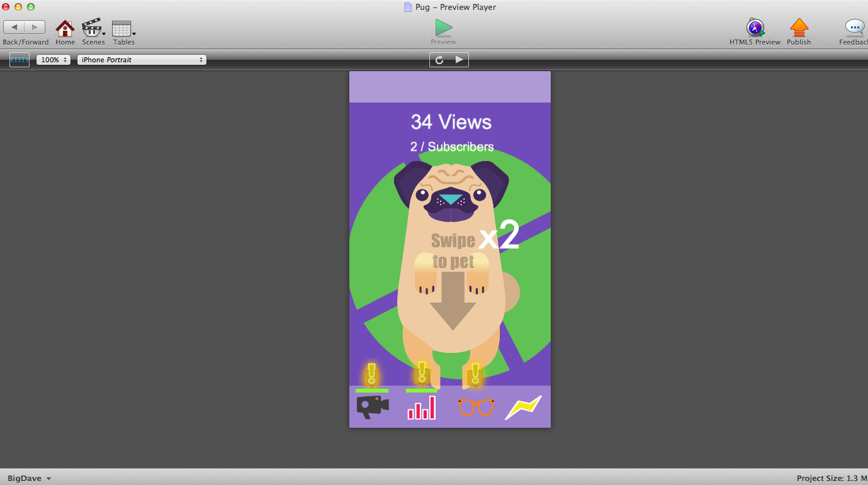
Task: Expand the BigDave account menu
Action: click(x=29, y=478)
